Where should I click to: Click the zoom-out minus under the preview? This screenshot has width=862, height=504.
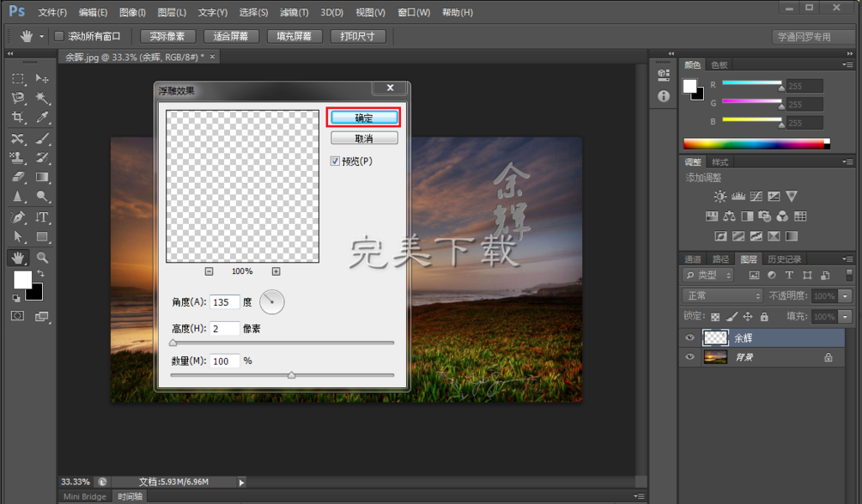click(x=209, y=271)
